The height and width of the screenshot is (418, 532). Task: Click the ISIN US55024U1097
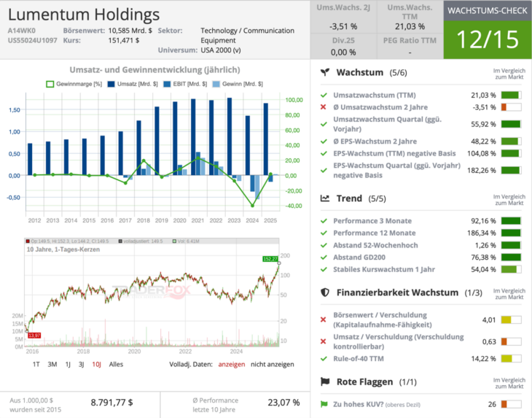point(32,40)
